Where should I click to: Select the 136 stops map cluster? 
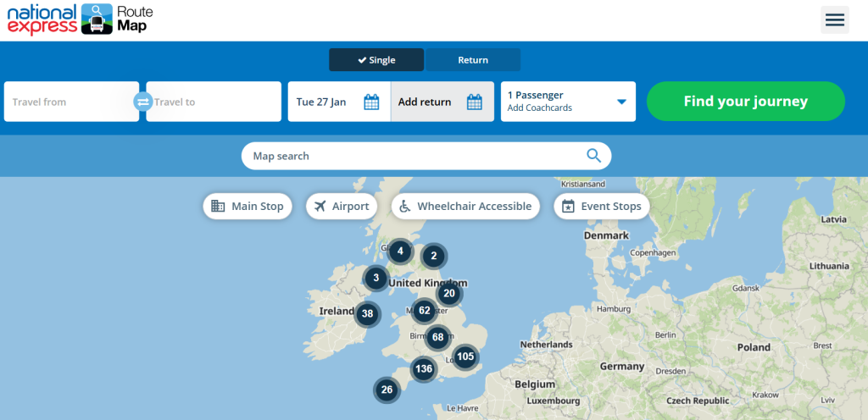[423, 369]
